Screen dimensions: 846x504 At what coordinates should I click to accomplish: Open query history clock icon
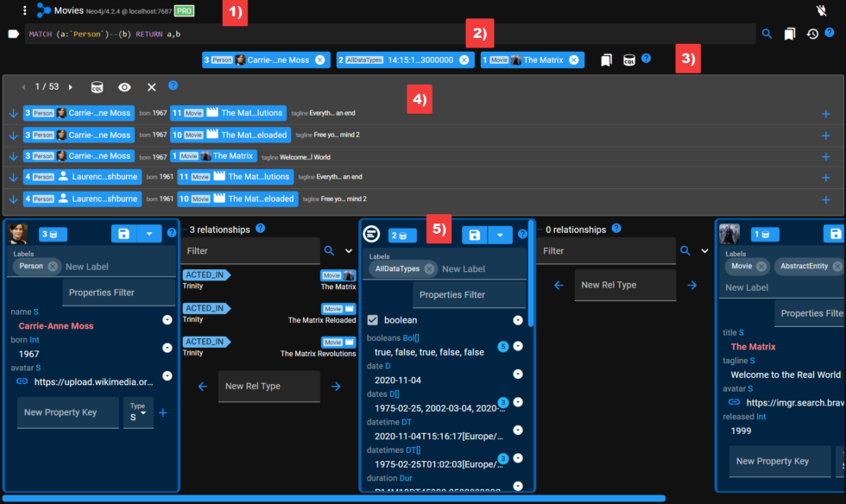(812, 34)
